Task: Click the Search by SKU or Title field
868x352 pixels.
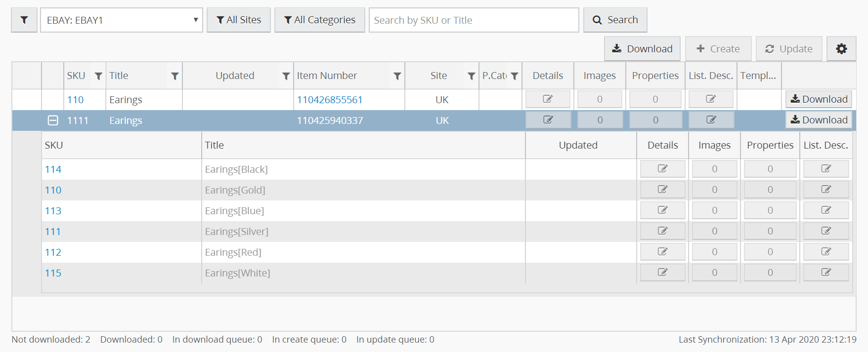Action: click(474, 20)
